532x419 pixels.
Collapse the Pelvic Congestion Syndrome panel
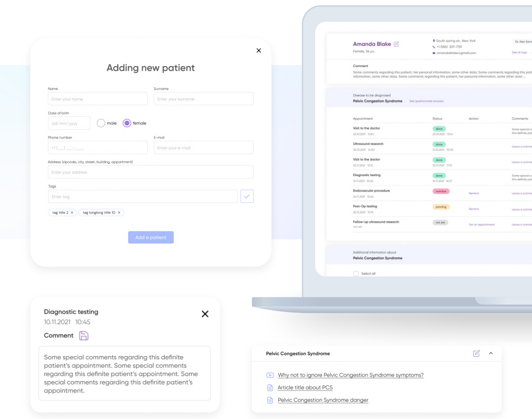click(491, 353)
